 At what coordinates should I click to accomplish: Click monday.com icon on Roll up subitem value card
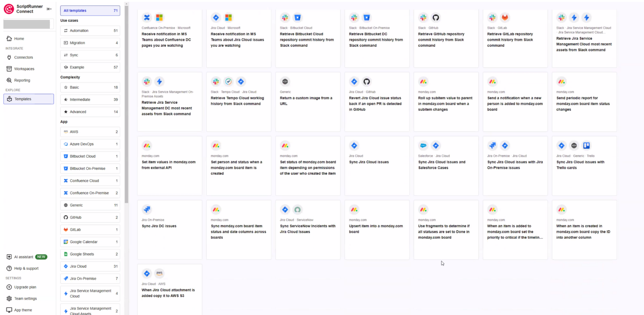coord(423,81)
